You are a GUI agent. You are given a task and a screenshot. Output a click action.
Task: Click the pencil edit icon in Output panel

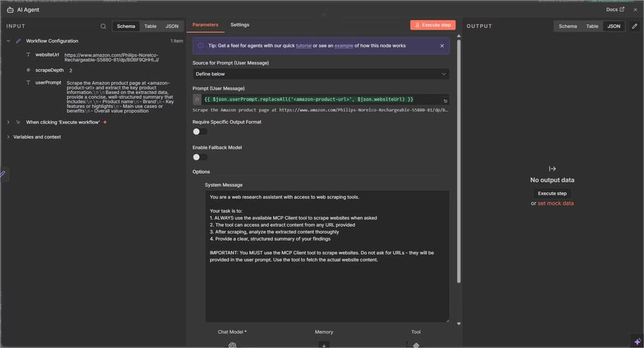click(634, 26)
